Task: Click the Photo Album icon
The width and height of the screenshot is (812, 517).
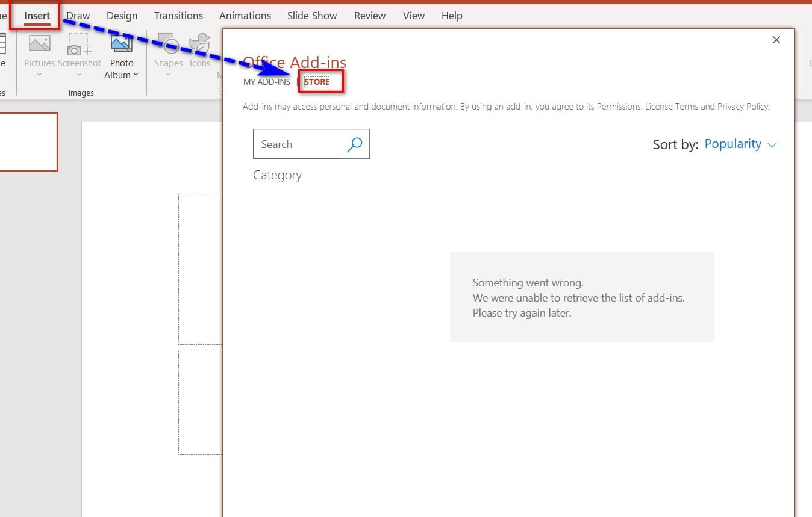Action: tap(122, 44)
